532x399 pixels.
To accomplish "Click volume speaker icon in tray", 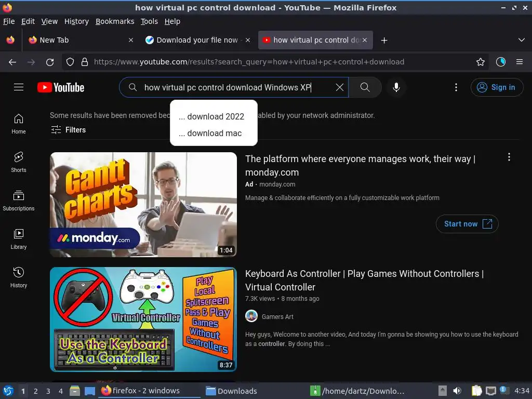I will point(457,391).
